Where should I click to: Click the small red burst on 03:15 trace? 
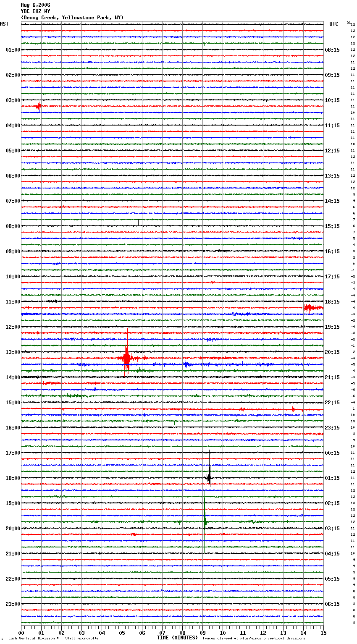coord(39,107)
